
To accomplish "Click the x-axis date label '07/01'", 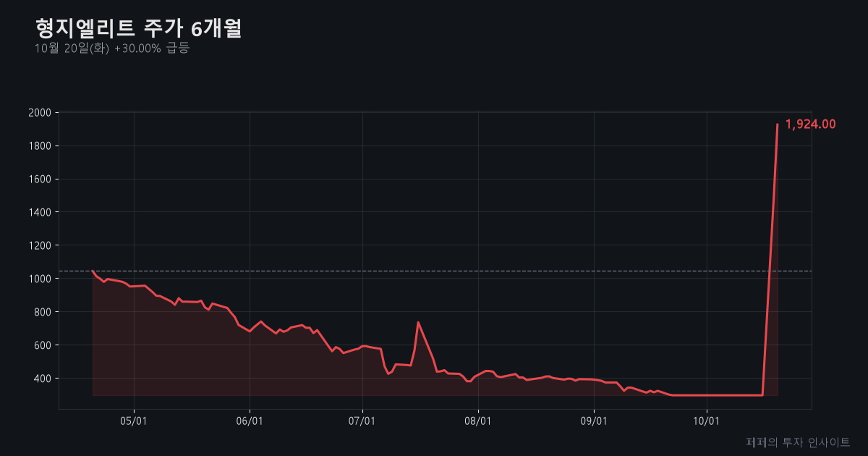I will coord(362,421).
